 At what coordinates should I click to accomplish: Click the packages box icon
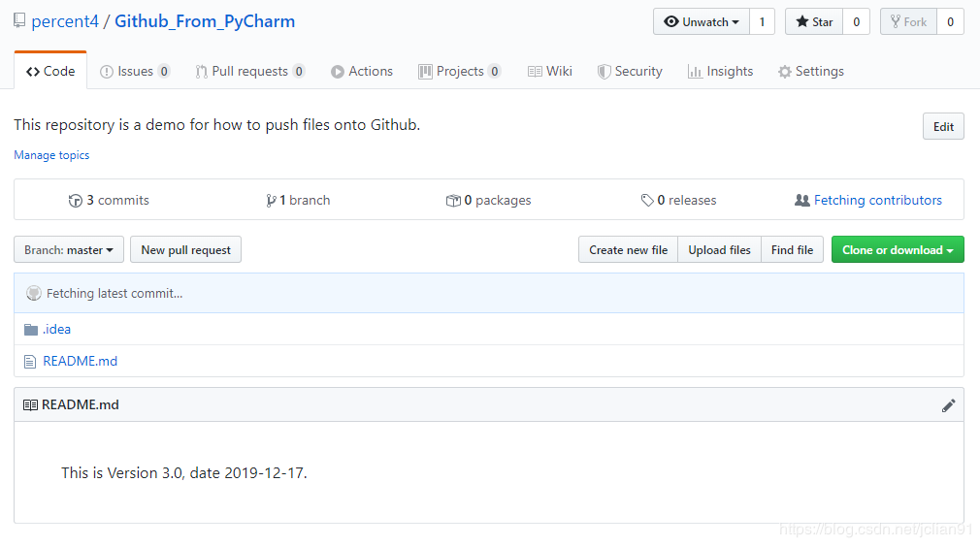(453, 201)
